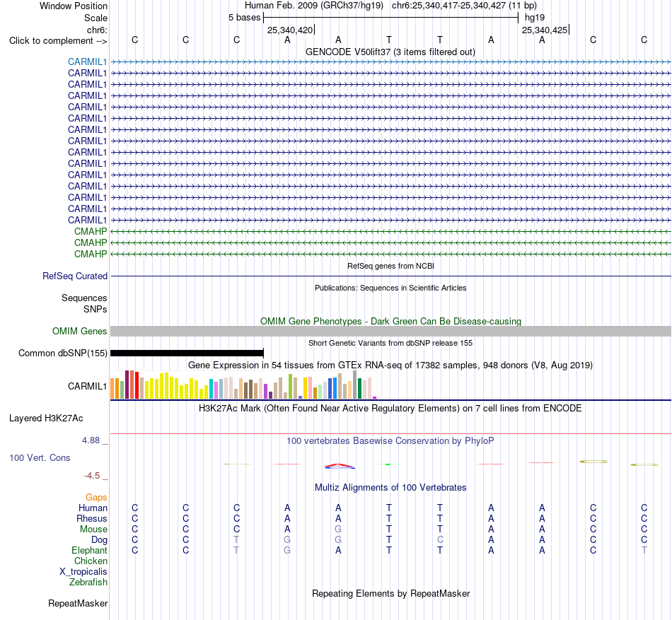Click the 100 Vert. Cons label

(40, 457)
